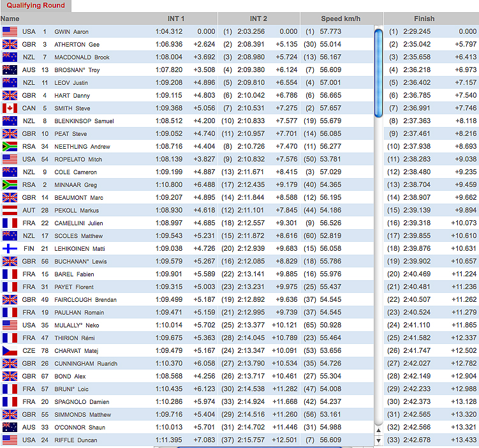
Task: Click the Australian flag beside BROSNAN Troy
Action: point(10,70)
